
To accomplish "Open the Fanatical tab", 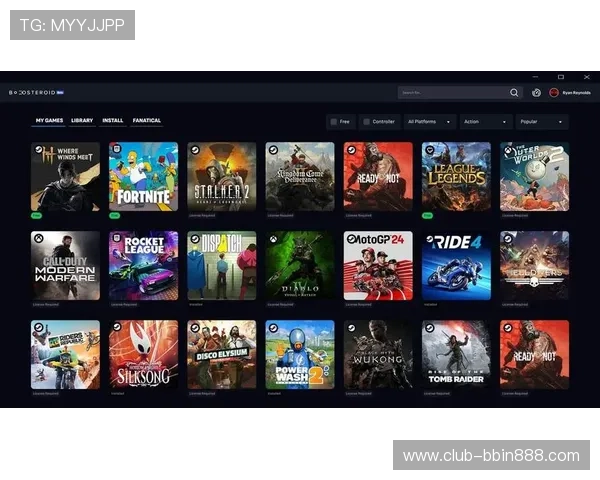I will tap(146, 121).
